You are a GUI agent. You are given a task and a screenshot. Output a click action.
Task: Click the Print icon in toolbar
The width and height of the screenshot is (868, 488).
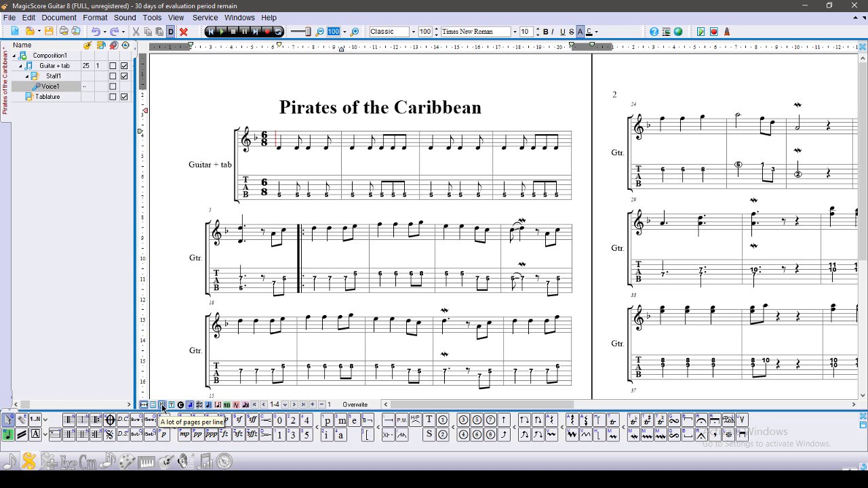pyautogui.click(x=64, y=31)
